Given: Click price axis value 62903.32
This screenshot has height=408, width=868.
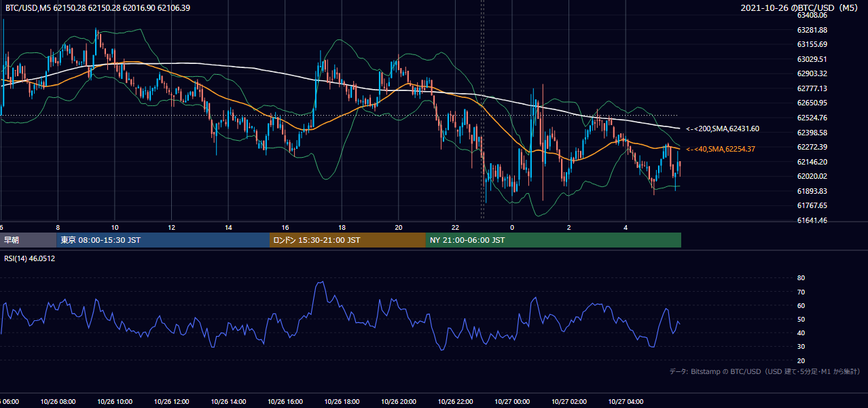Looking at the screenshot, I should [812, 73].
